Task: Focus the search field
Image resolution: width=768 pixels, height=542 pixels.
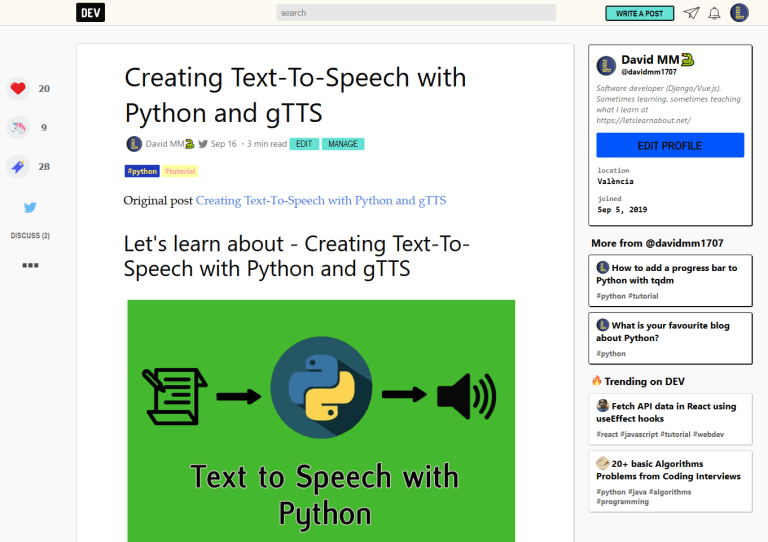Action: 416,13
